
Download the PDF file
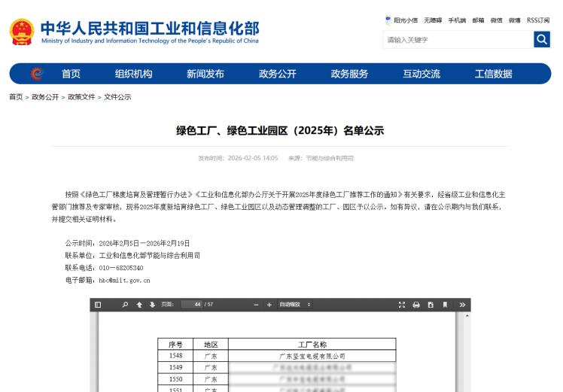coord(431,305)
